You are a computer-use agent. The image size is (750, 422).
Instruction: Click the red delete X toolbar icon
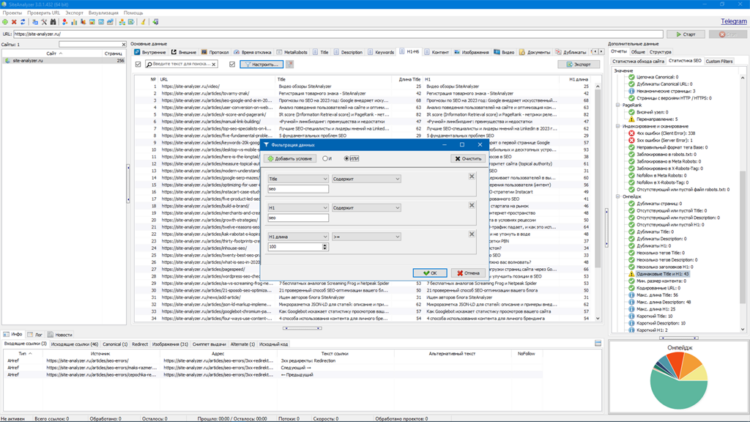[14, 22]
